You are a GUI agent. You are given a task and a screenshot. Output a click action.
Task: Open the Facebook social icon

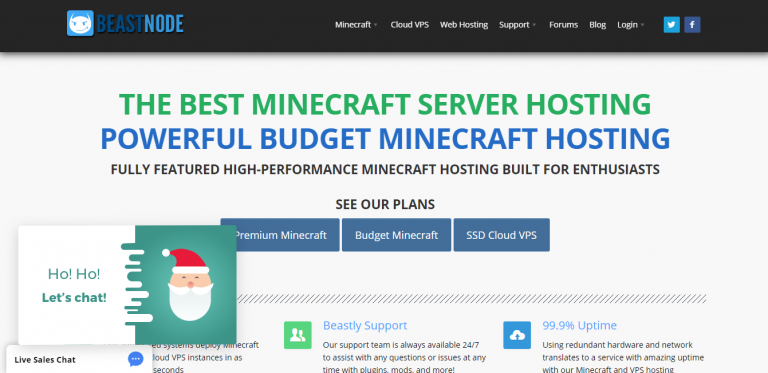click(x=692, y=25)
